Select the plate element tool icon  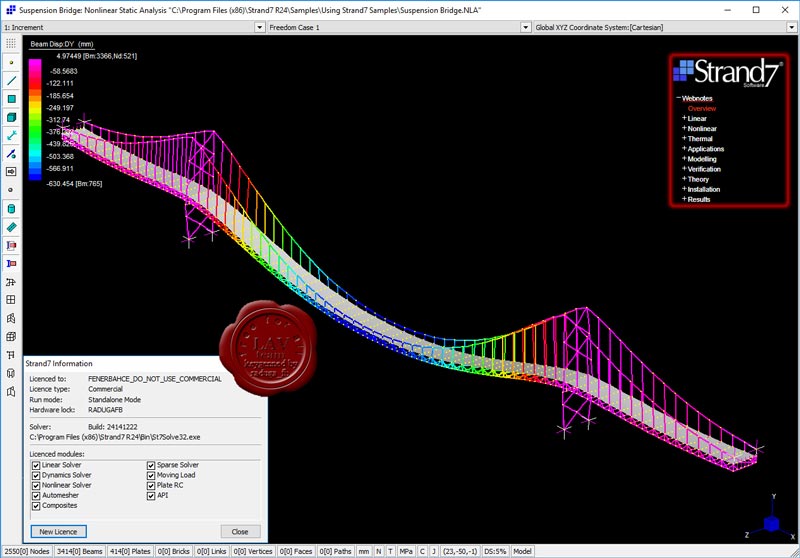click(11, 99)
